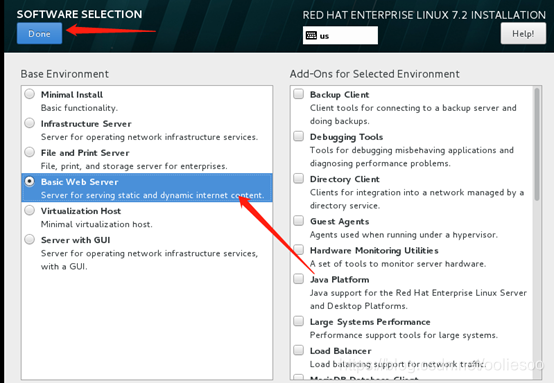This screenshot has height=383, width=554.
Task: Click the 'Backup Client' label
Action: [339, 95]
